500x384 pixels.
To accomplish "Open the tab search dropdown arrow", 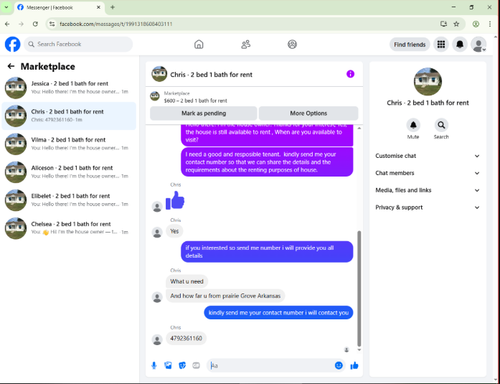I will coord(6,7).
